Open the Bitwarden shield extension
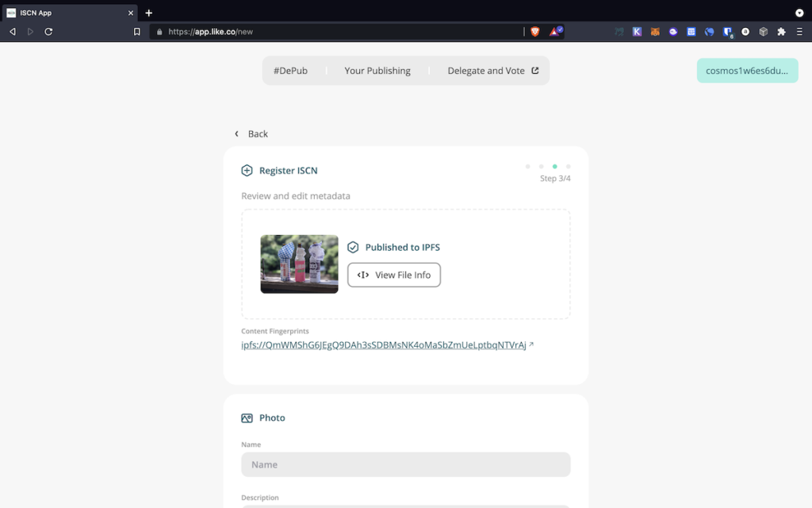The height and width of the screenshot is (508, 812). click(x=727, y=32)
